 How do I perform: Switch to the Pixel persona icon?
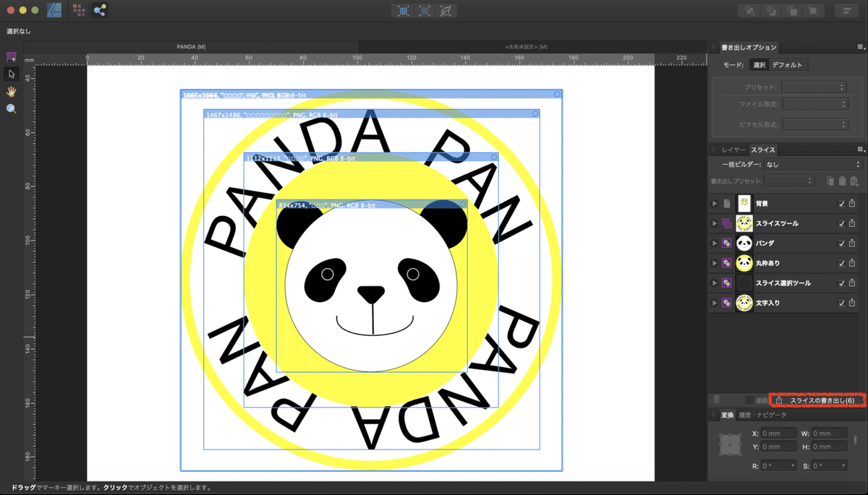tap(79, 10)
